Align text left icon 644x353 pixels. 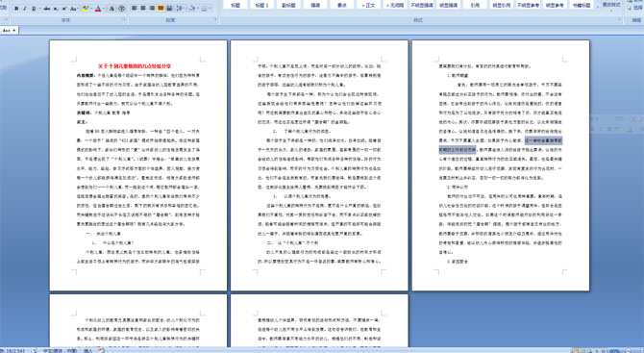(135, 9)
